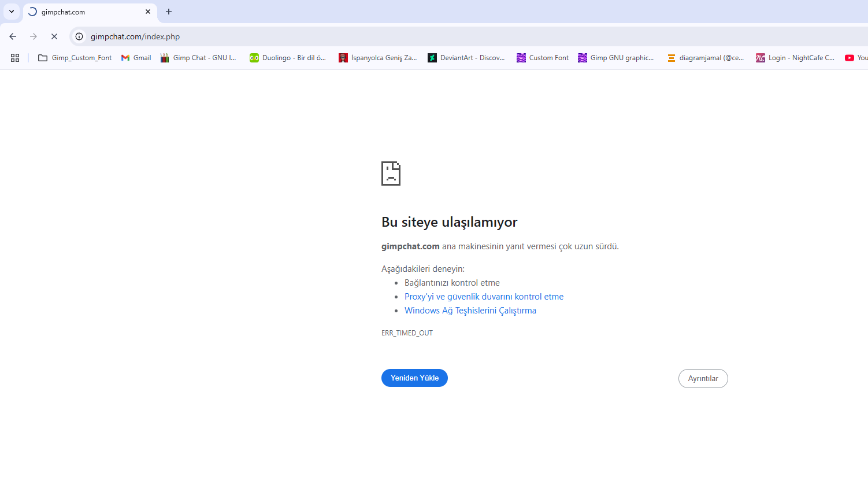Image resolution: width=868 pixels, height=502 pixels.
Task: Open the DeviantArt bookmark
Action: click(466, 58)
